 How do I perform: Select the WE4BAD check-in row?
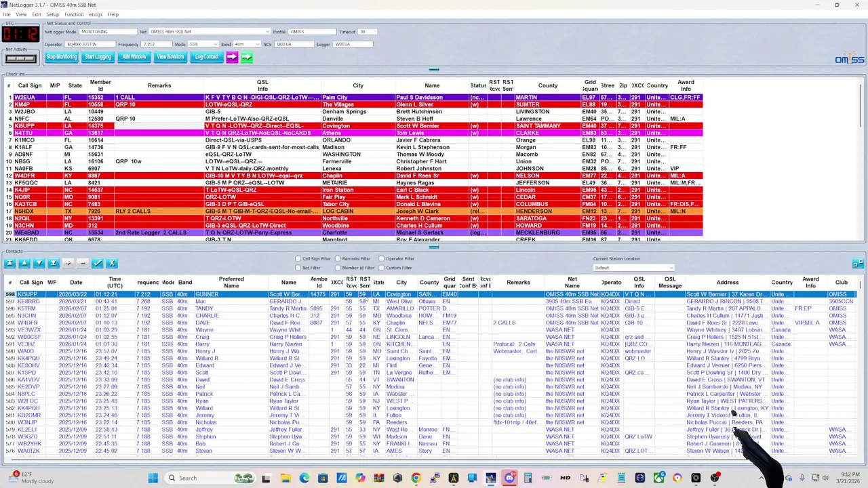353,232
